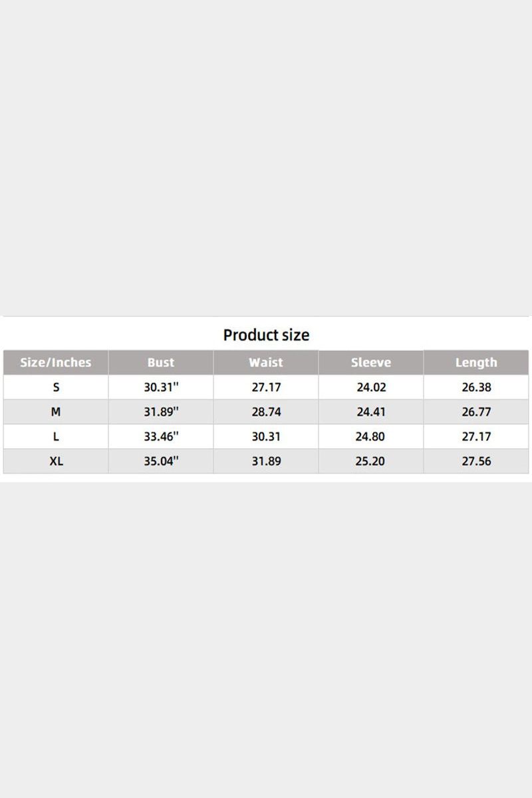
Task: Click the L size row label
Action: (56, 436)
